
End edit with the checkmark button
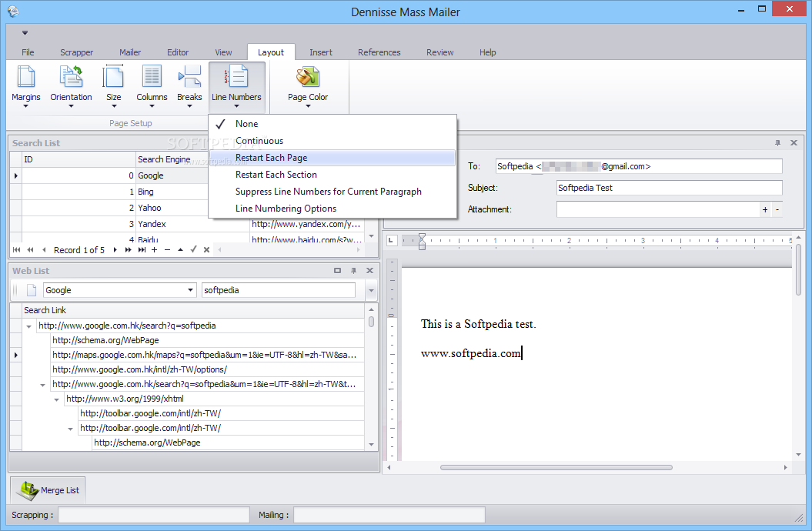[193, 250]
